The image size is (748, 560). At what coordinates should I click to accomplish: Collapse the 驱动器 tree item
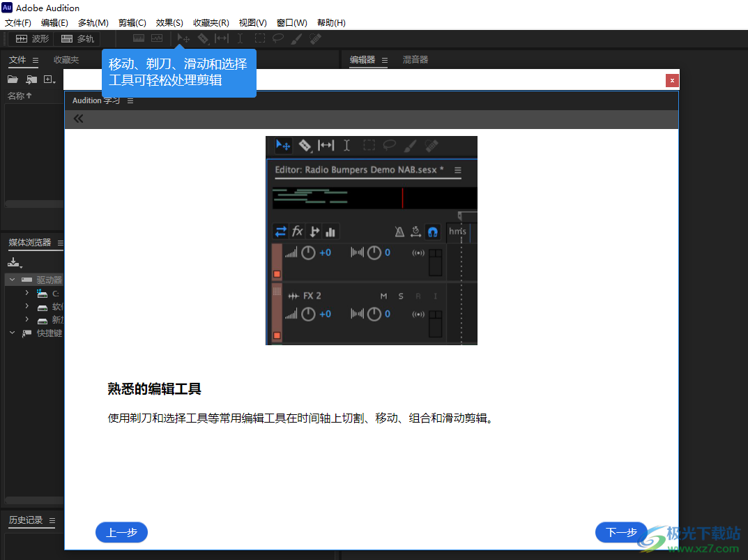[12, 279]
